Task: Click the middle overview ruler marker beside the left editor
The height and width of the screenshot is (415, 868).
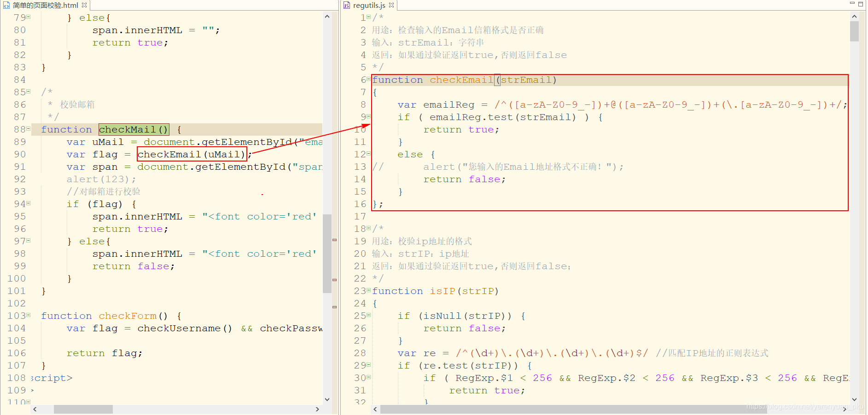Action: tap(334, 280)
